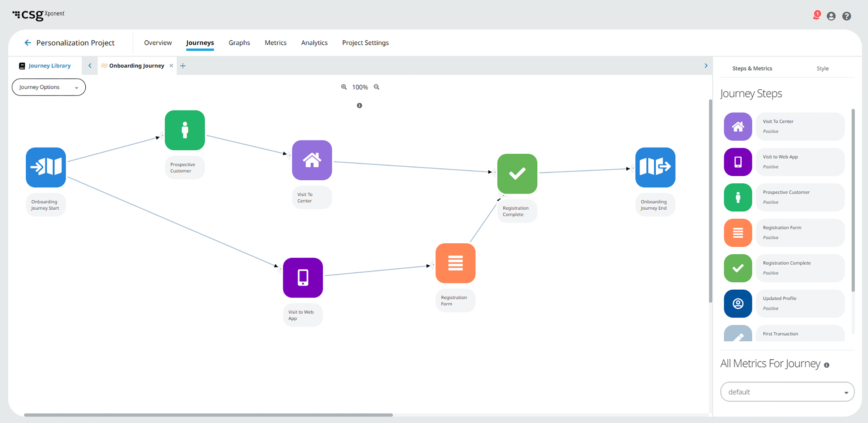Switch to the Style panel tab

point(822,68)
